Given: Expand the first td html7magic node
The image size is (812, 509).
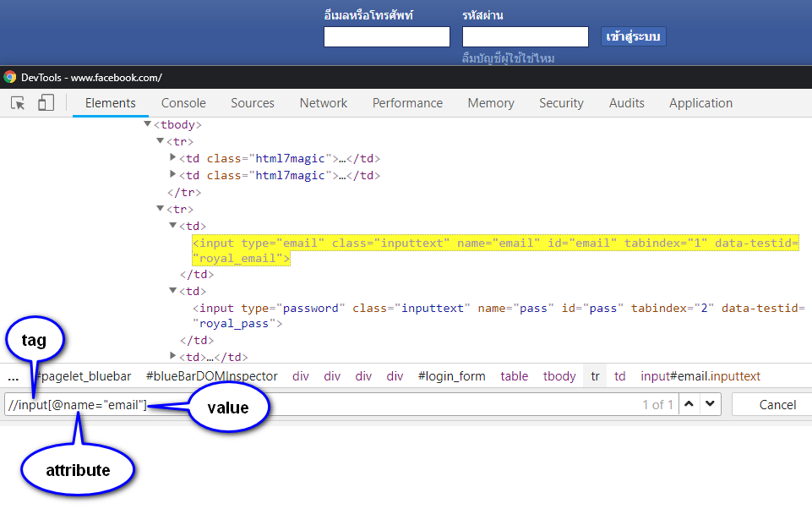Looking at the screenshot, I should pyautogui.click(x=173, y=157).
